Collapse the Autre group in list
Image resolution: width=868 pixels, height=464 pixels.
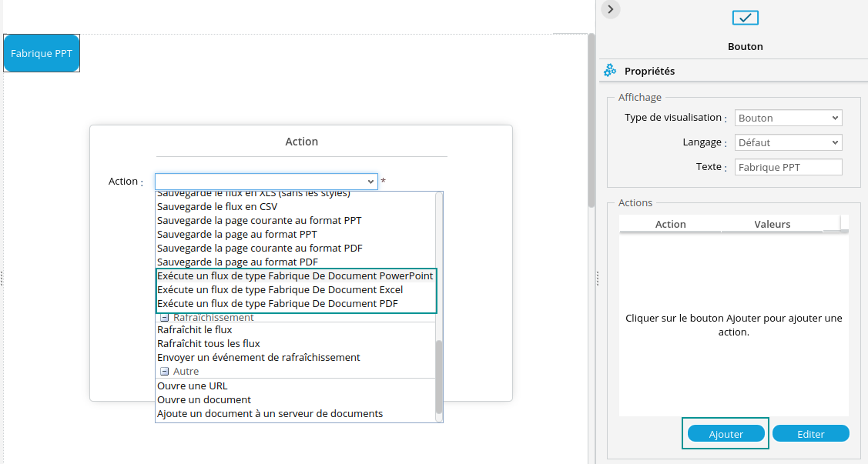pos(164,371)
